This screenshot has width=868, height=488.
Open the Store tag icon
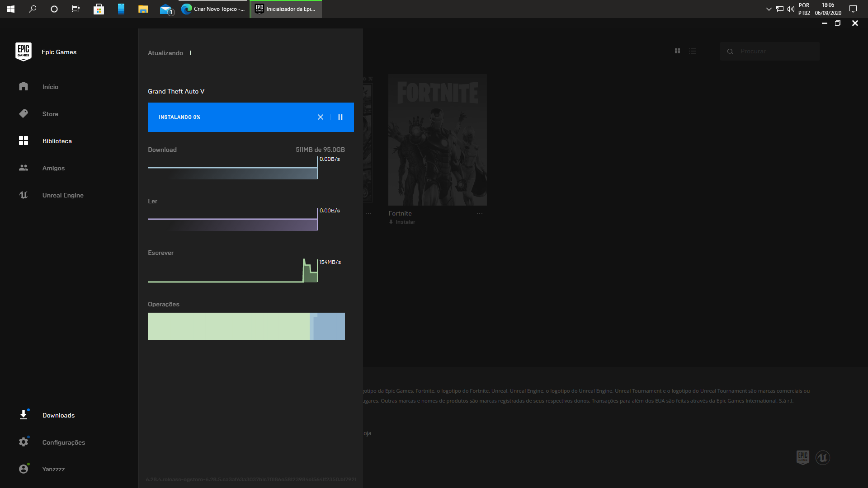click(x=24, y=113)
